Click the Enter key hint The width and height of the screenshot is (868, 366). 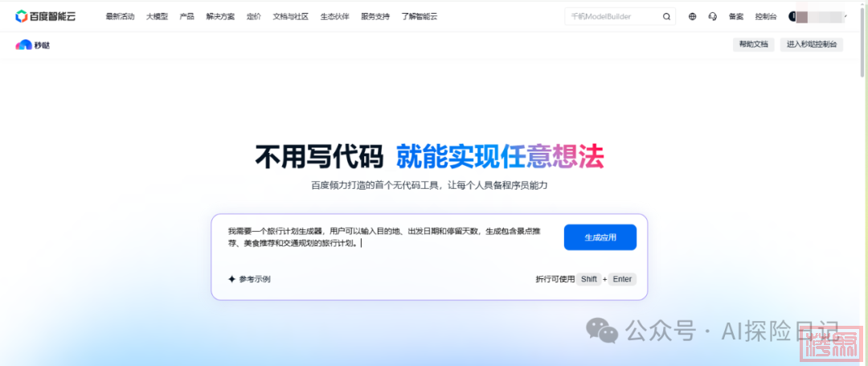[x=622, y=279]
